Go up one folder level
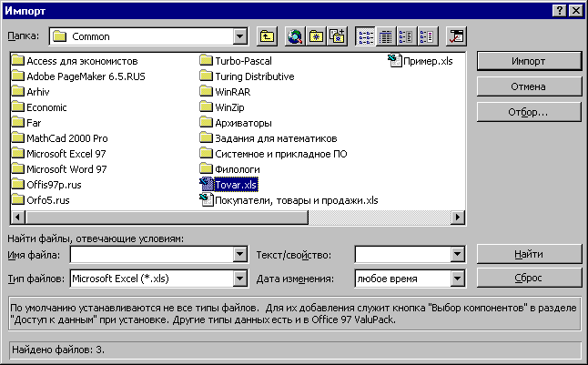Viewport: 588px width, 365px height. (x=267, y=36)
